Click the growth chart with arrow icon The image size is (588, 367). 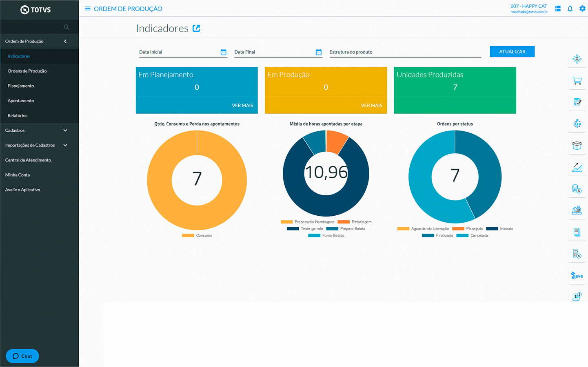[x=577, y=167]
